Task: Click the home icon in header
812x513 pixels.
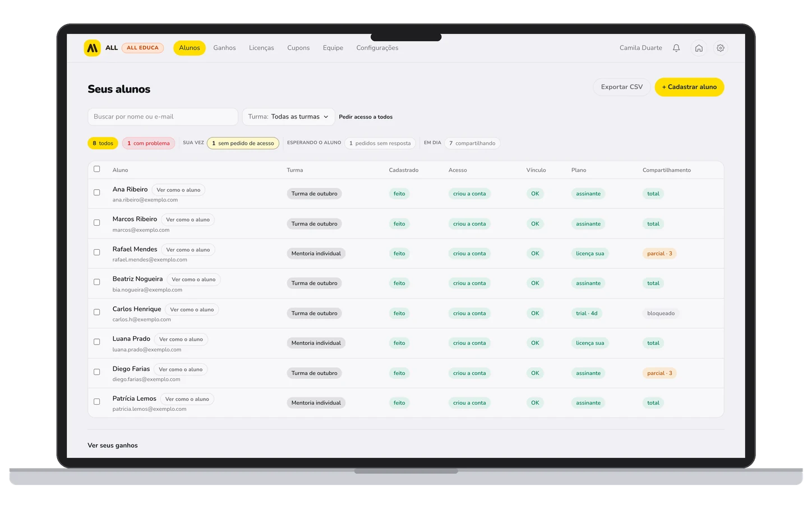Action: click(699, 48)
